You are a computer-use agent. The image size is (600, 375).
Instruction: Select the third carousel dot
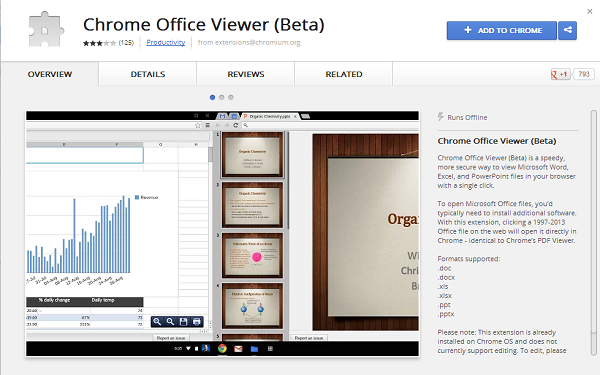(231, 98)
